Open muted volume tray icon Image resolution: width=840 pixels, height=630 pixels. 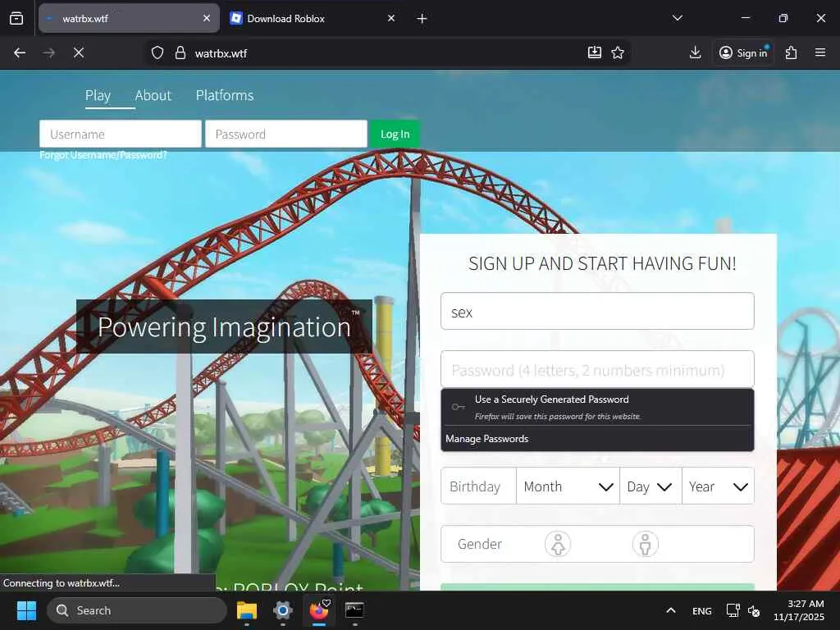(754, 610)
